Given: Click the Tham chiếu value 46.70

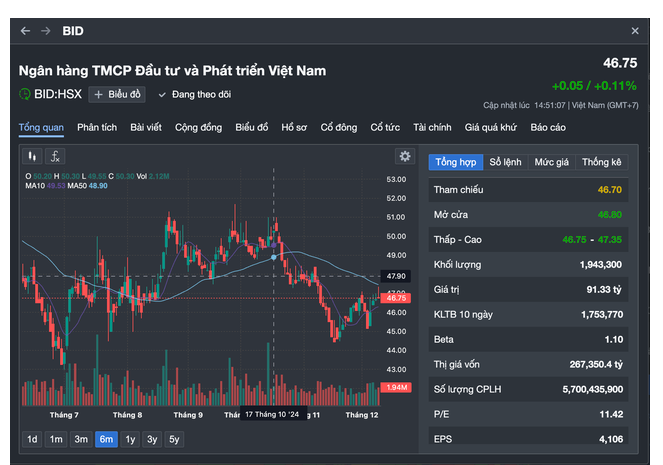Looking at the screenshot, I should (609, 190).
